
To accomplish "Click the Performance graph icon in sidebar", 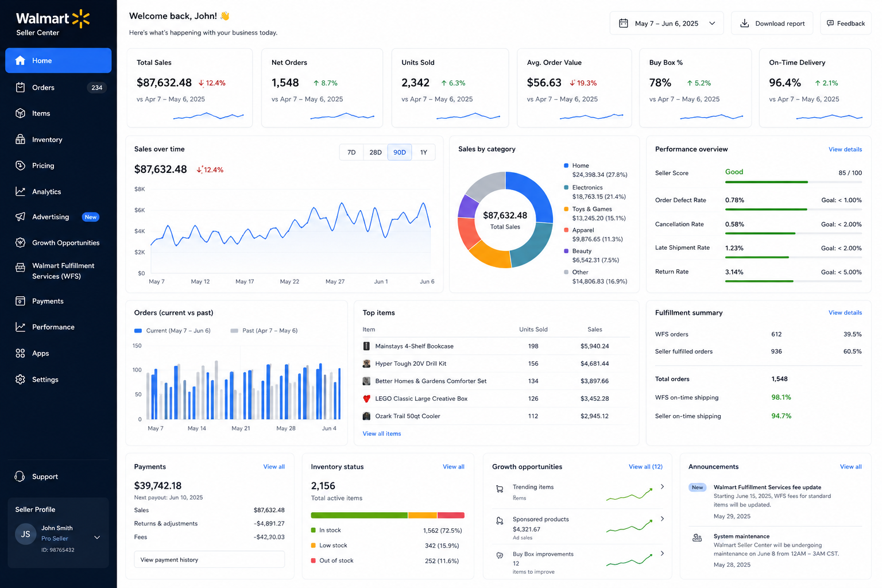I will click(x=20, y=327).
